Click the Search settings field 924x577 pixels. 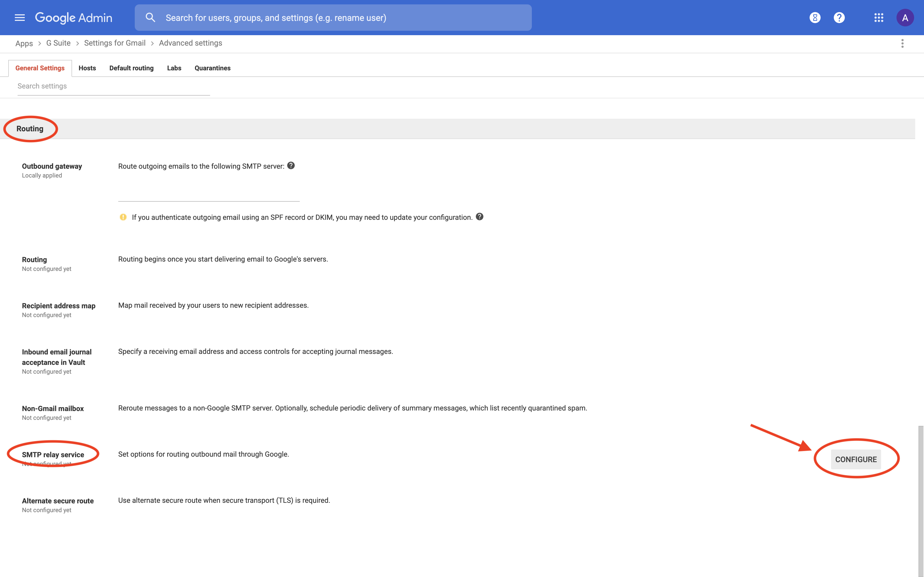pos(113,86)
